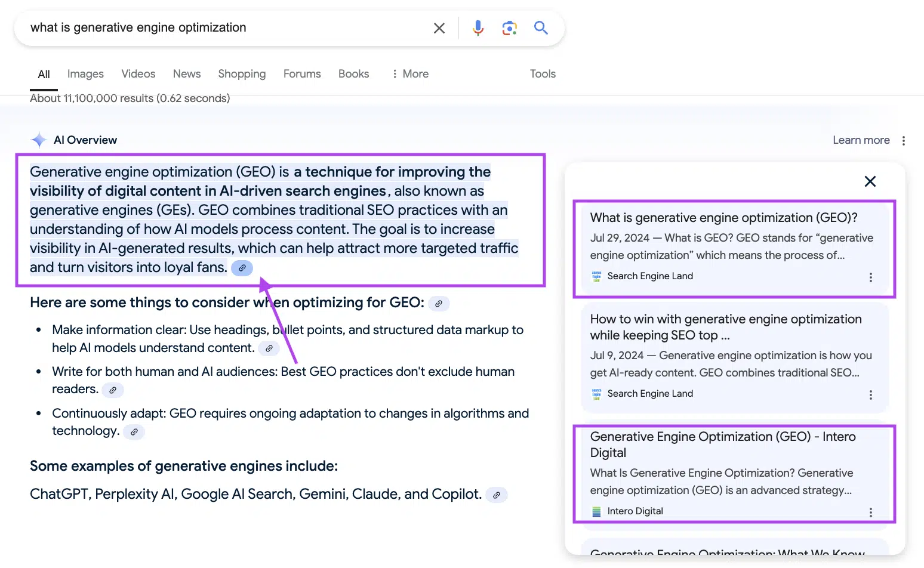Click 'Search Engine Land' name under 'Jul 29, 2024' card

[650, 276]
